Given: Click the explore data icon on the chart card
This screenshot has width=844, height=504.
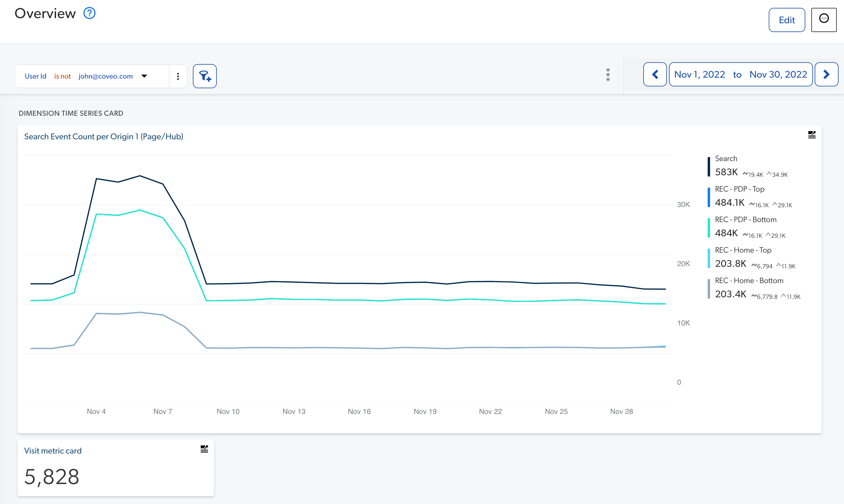Looking at the screenshot, I should tap(812, 134).
